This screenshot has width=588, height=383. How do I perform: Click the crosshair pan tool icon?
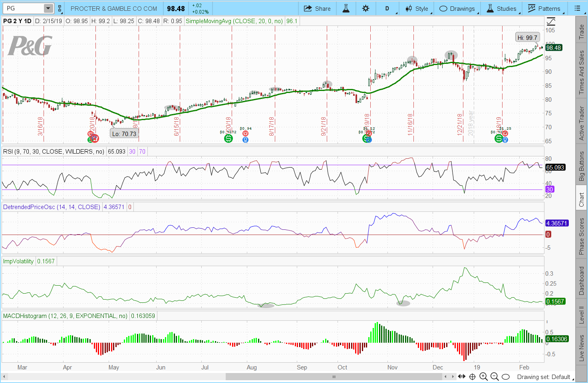(x=472, y=377)
